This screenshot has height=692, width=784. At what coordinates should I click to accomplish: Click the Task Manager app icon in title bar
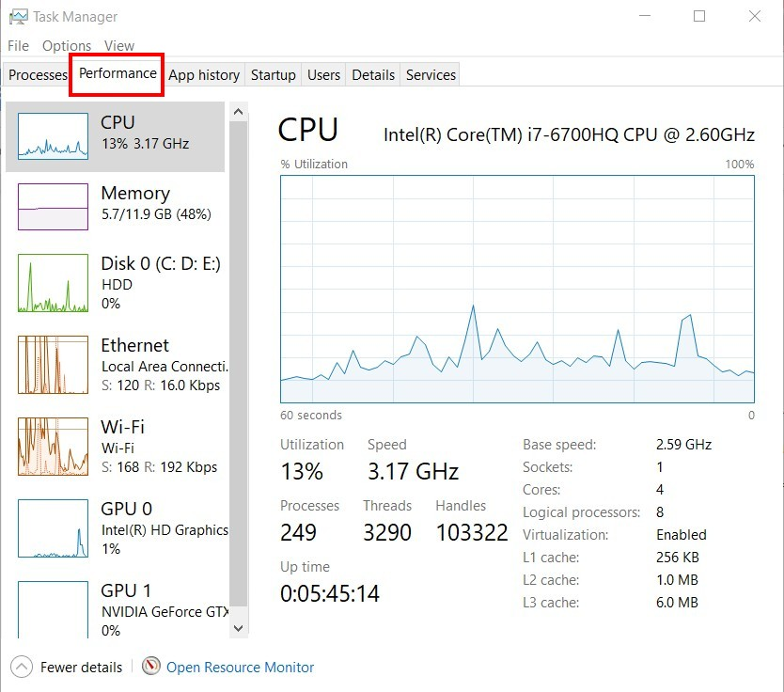pos(18,17)
